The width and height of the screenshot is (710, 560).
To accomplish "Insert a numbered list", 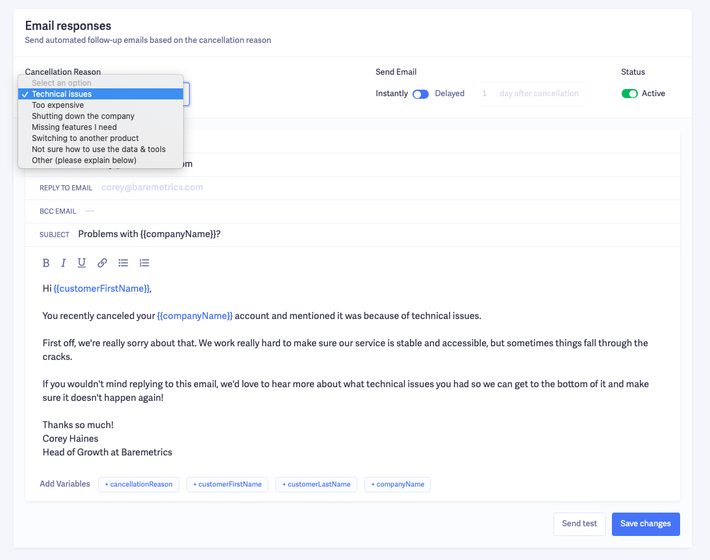I will tap(144, 263).
